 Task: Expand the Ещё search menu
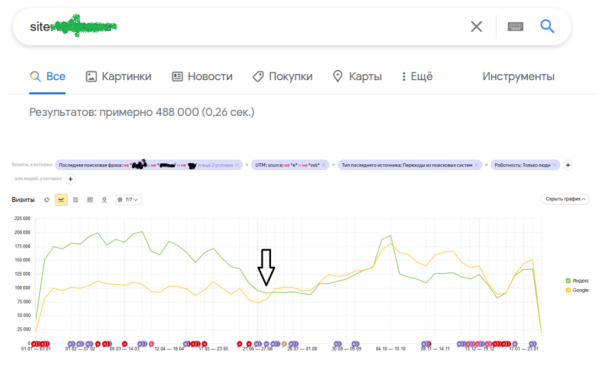tap(417, 77)
